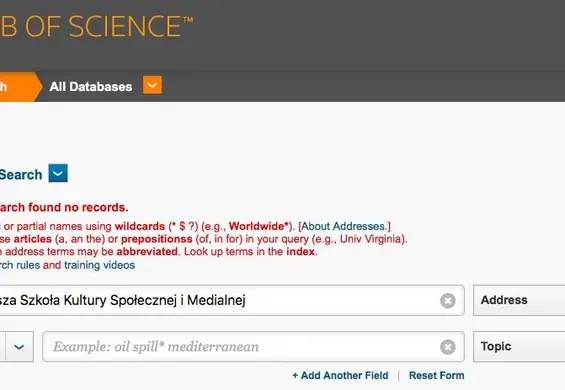Expand the blue Search type dropdown
Viewport: 565px width, 390px height.
pos(58,173)
